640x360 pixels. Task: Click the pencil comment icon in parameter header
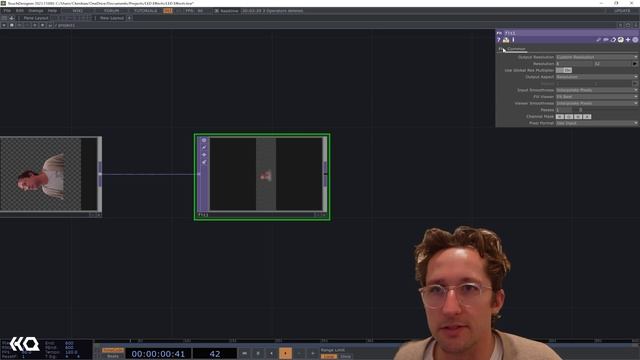click(598, 40)
